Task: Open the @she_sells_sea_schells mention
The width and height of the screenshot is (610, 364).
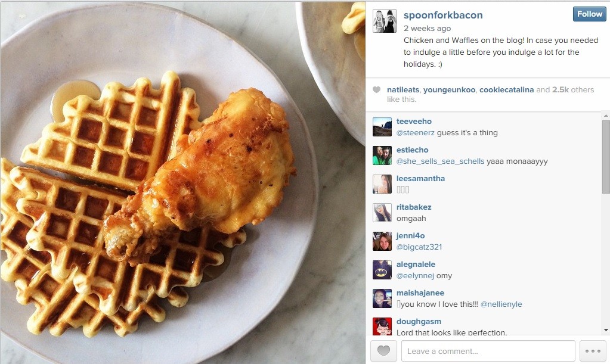Action: tap(441, 161)
